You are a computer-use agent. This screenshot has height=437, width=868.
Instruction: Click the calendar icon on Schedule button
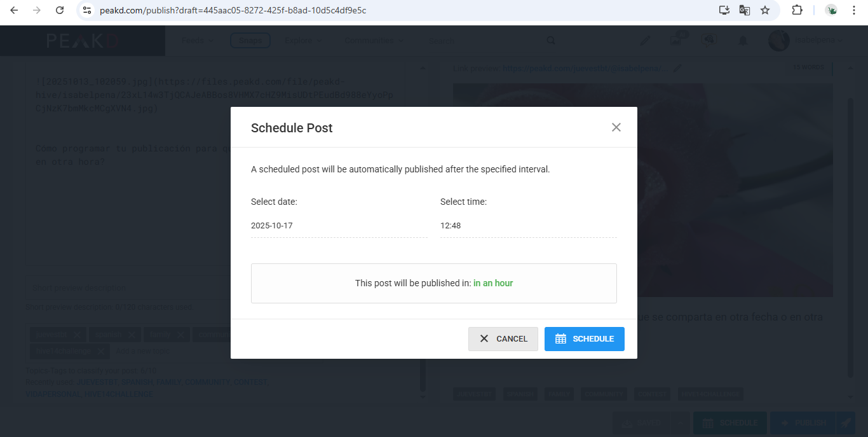point(560,339)
